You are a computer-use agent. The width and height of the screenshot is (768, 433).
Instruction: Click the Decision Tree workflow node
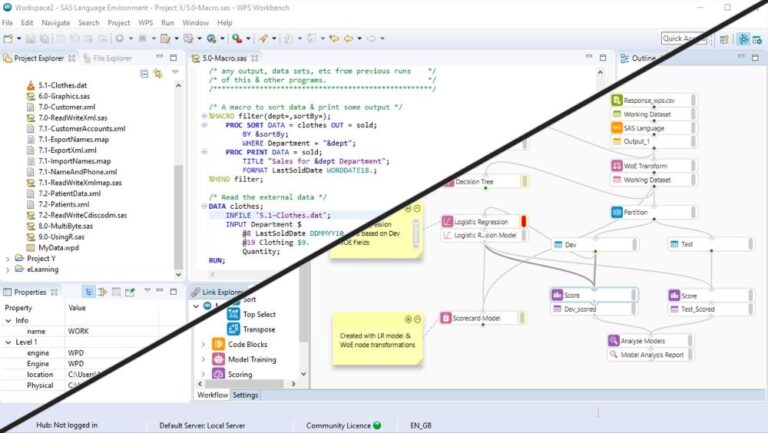click(x=485, y=182)
